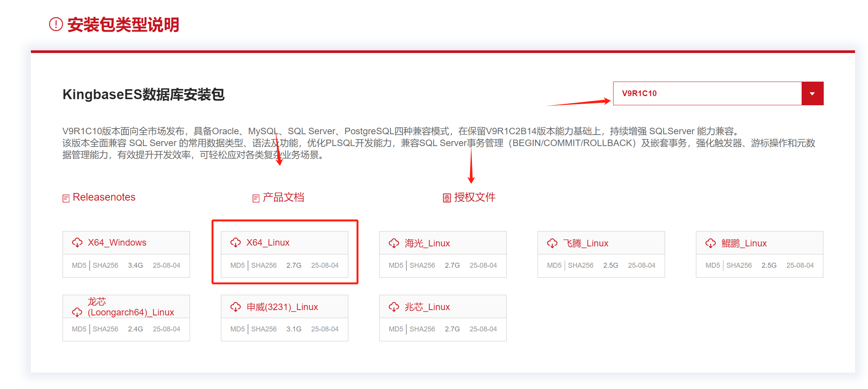
Task: Click the download icon for 申威(3231)_Linux
Action: (x=235, y=307)
